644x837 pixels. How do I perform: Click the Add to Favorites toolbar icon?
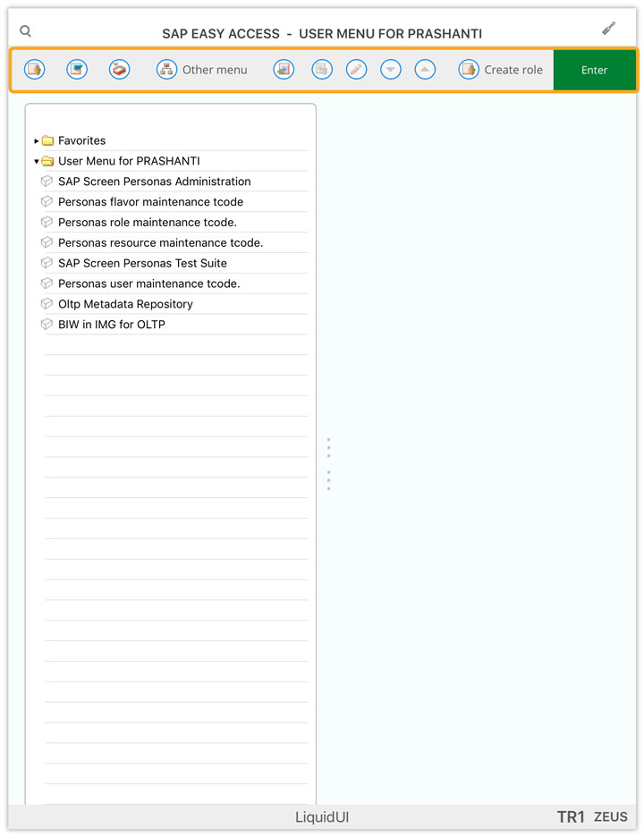click(284, 70)
